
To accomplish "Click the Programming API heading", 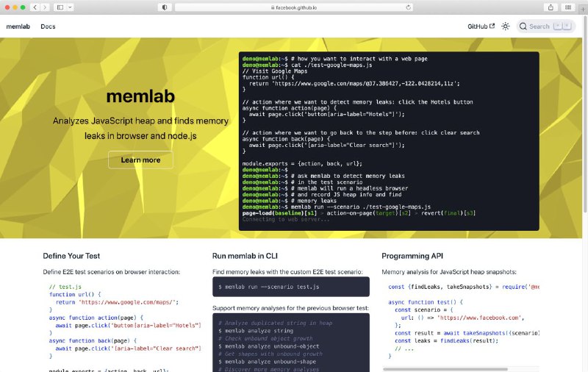I will coord(412,256).
